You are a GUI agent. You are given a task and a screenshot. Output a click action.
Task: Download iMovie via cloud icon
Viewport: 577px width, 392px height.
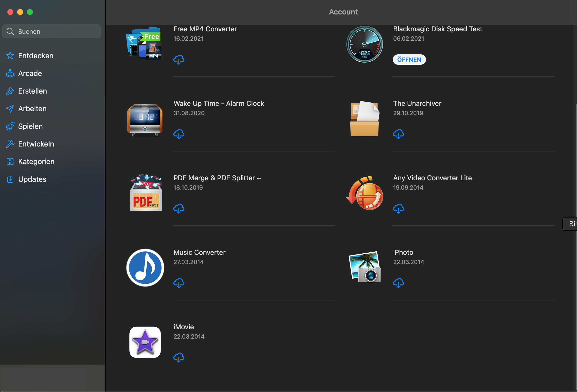(179, 357)
